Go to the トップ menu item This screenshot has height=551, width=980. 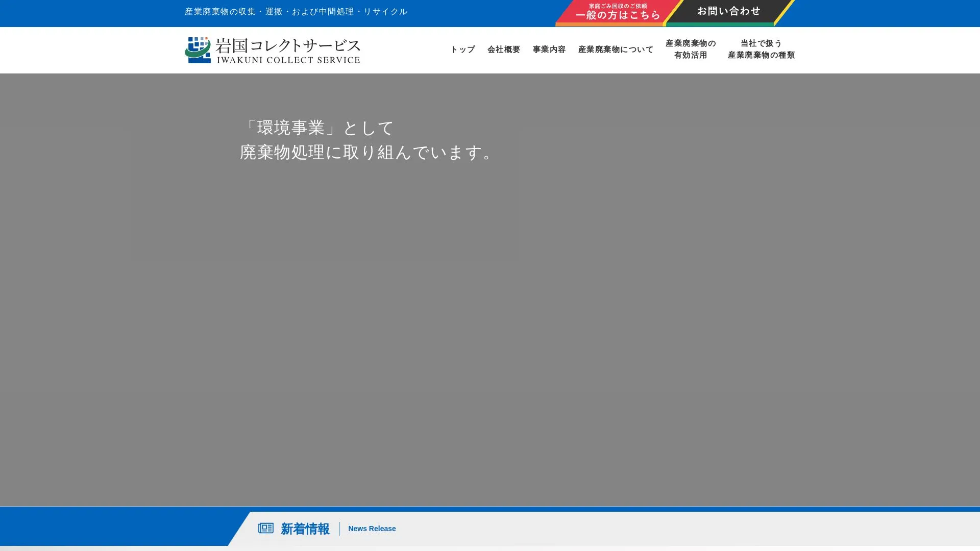pyautogui.click(x=462, y=49)
